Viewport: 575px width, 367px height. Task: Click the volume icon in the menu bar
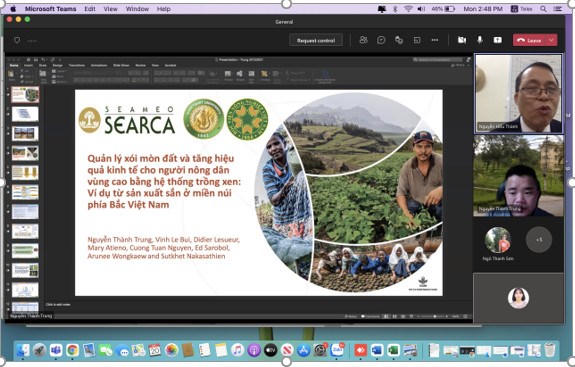421,9
